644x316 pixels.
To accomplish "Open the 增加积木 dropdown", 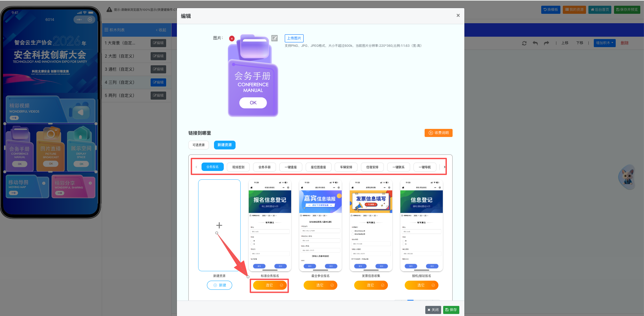I will click(604, 43).
